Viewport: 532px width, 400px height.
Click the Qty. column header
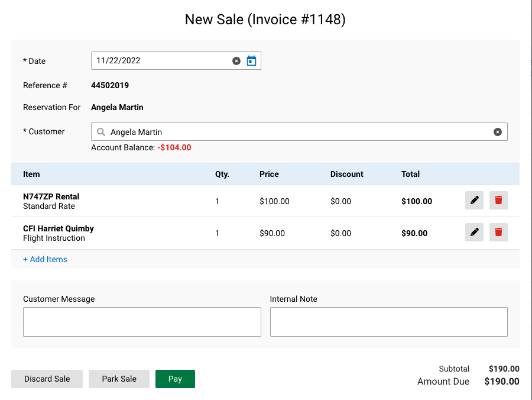222,174
